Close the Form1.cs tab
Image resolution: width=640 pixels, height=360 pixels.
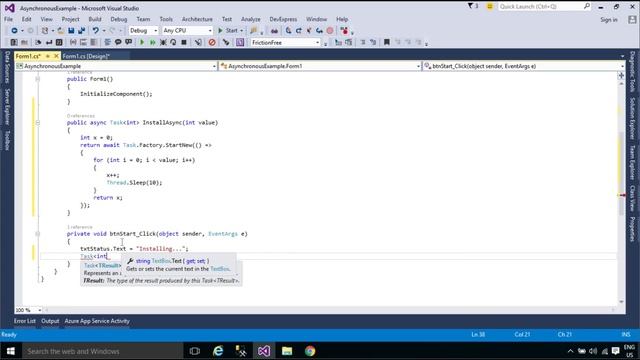point(56,56)
